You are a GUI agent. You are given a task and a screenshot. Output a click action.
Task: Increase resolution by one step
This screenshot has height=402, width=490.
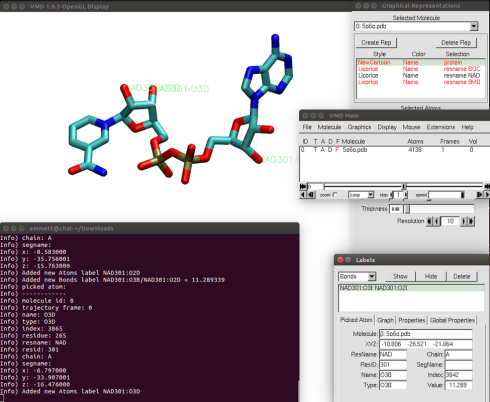(x=464, y=221)
